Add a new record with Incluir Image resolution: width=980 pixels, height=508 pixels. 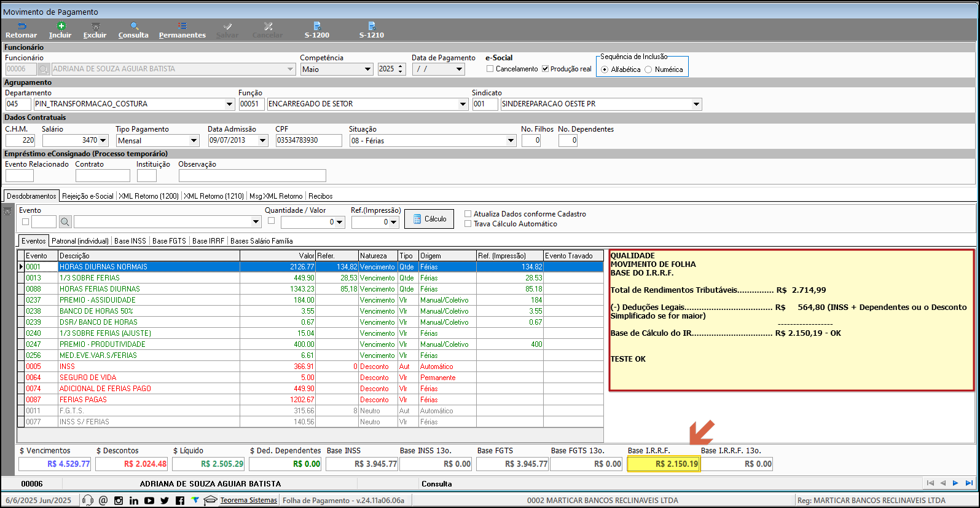(x=60, y=30)
